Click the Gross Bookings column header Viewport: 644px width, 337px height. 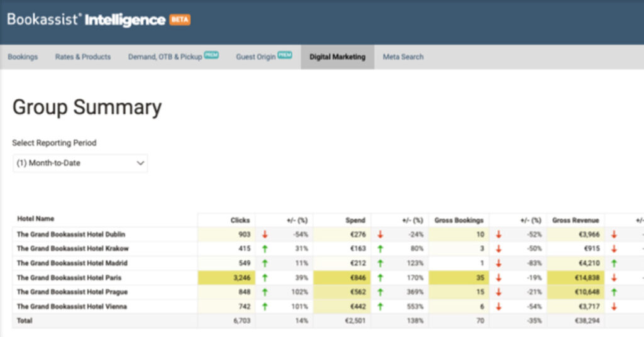coord(458,221)
